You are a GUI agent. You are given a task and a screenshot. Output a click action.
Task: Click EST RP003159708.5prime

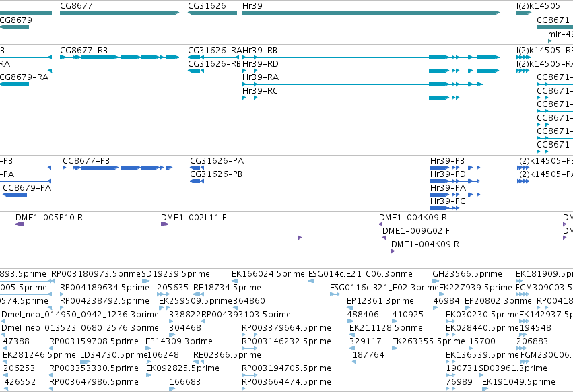point(94,341)
